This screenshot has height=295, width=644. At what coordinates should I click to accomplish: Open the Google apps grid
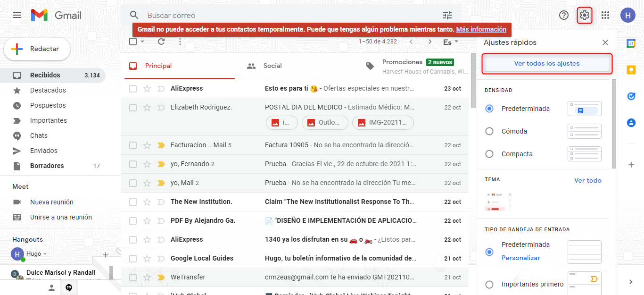[605, 15]
